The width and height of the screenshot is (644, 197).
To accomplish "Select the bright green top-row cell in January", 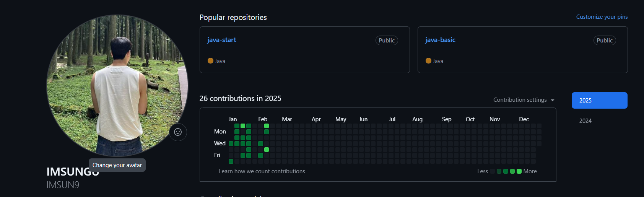I will (243, 126).
